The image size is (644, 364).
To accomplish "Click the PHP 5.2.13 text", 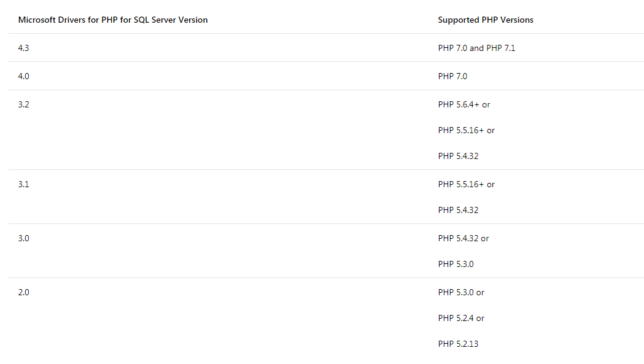I will click(x=458, y=344).
